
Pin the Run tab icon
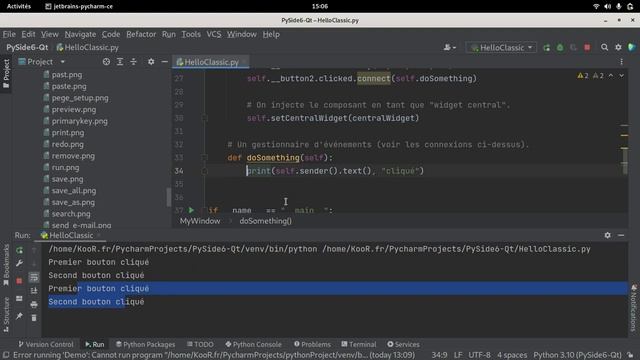[19, 316]
